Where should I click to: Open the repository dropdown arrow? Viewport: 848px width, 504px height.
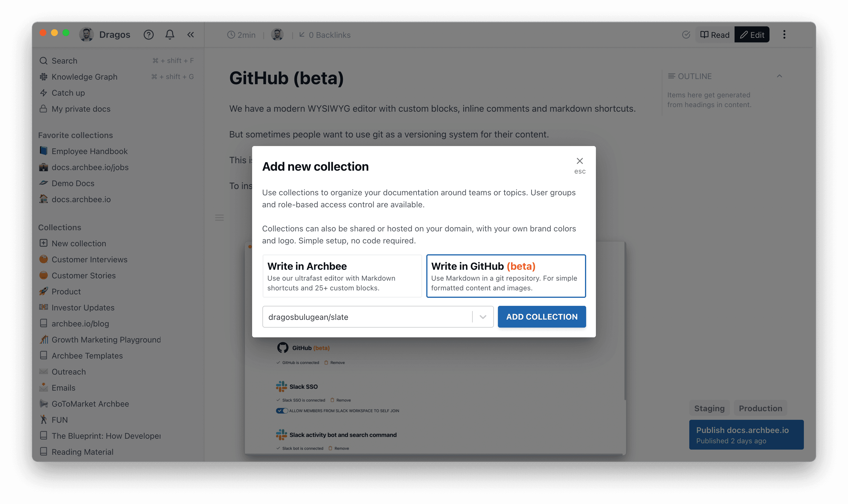[x=483, y=317]
